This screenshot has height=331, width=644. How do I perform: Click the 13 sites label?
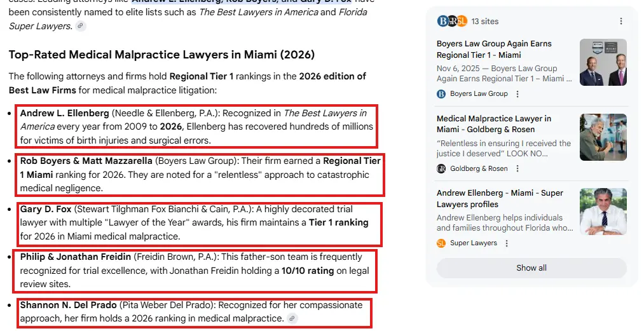pyautogui.click(x=485, y=21)
